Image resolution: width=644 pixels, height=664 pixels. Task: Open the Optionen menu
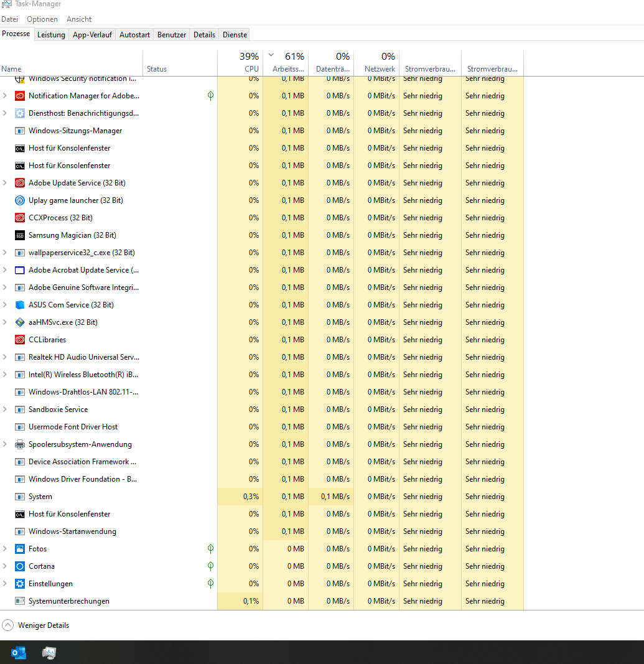coord(42,19)
